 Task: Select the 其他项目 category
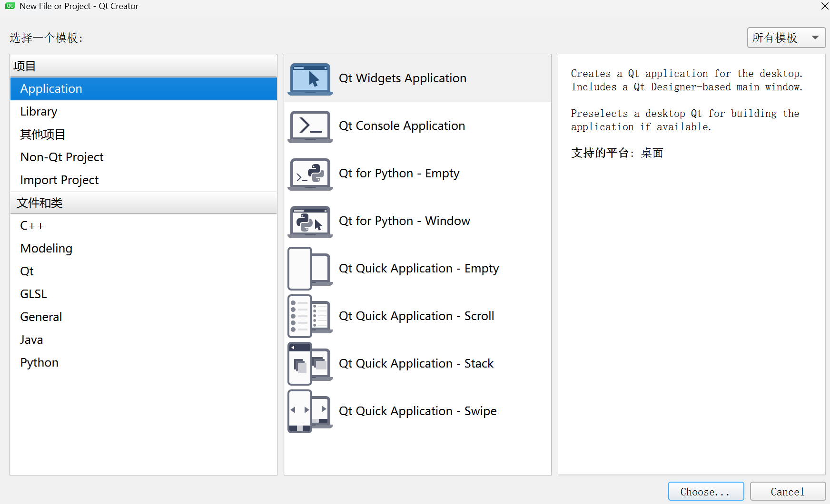[144, 135]
